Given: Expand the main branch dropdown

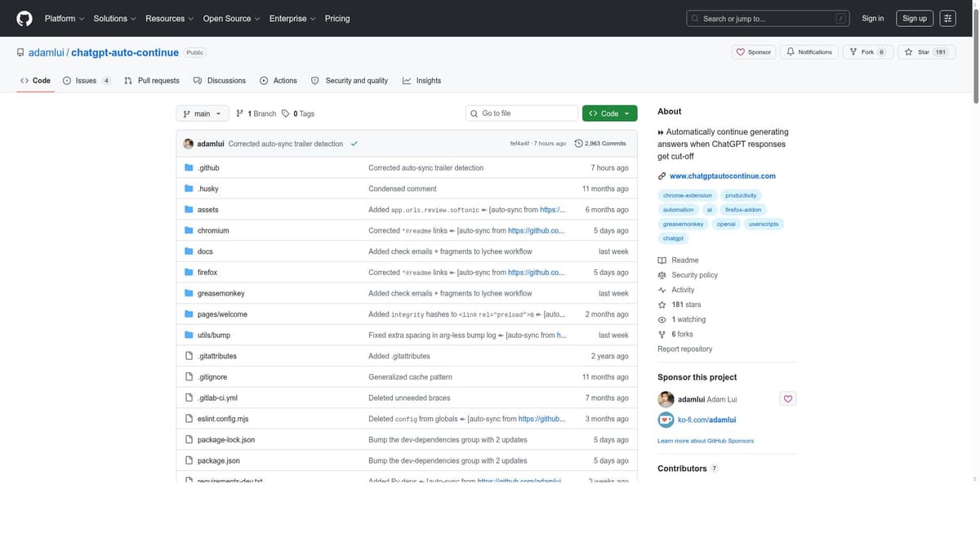Looking at the screenshot, I should (199, 112).
